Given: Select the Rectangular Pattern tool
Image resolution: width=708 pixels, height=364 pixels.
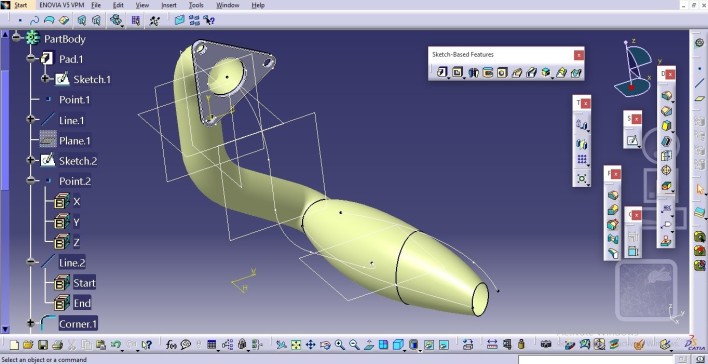Looking at the screenshot, I should click(x=582, y=159).
